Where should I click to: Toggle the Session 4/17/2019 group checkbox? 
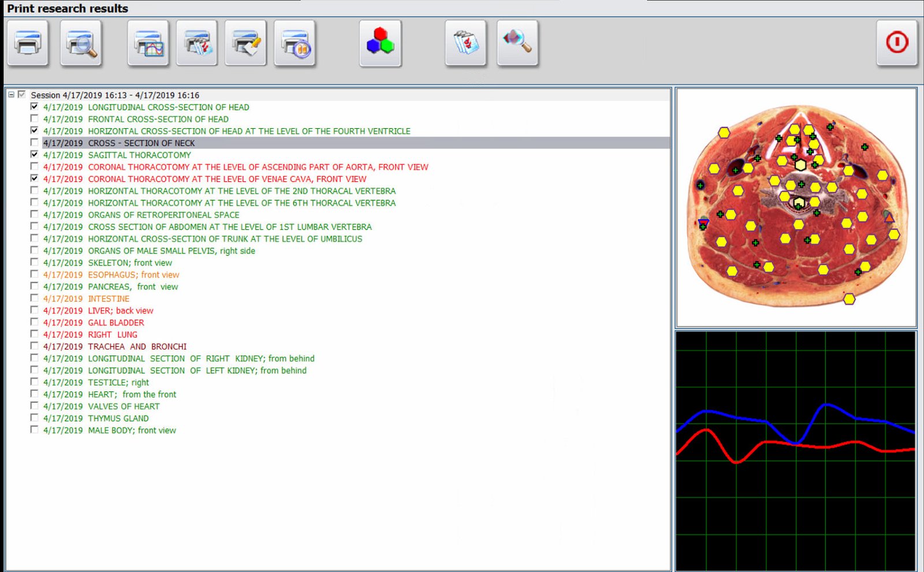tap(22, 95)
